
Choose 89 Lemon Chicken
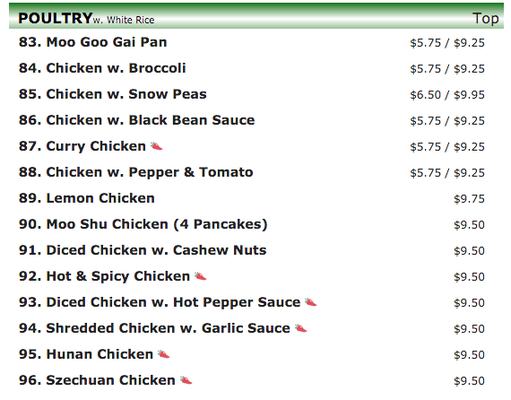click(x=87, y=198)
